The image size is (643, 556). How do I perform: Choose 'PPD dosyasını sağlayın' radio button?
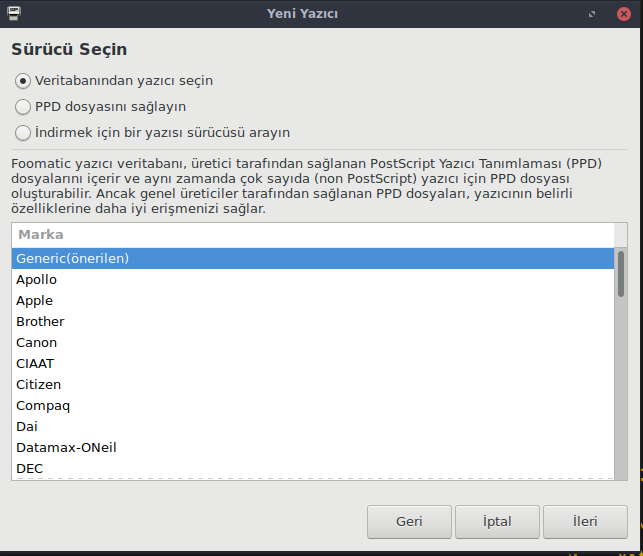[x=23, y=106]
